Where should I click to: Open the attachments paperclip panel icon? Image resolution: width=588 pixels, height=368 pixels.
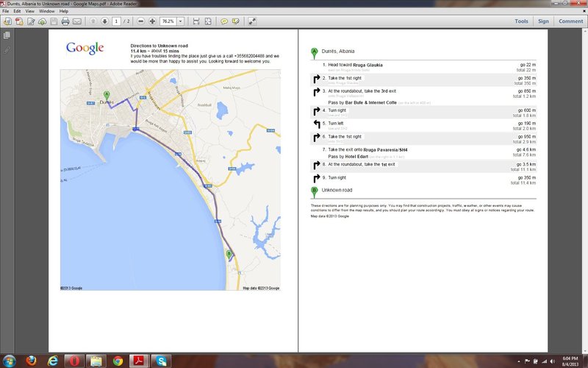[7, 49]
